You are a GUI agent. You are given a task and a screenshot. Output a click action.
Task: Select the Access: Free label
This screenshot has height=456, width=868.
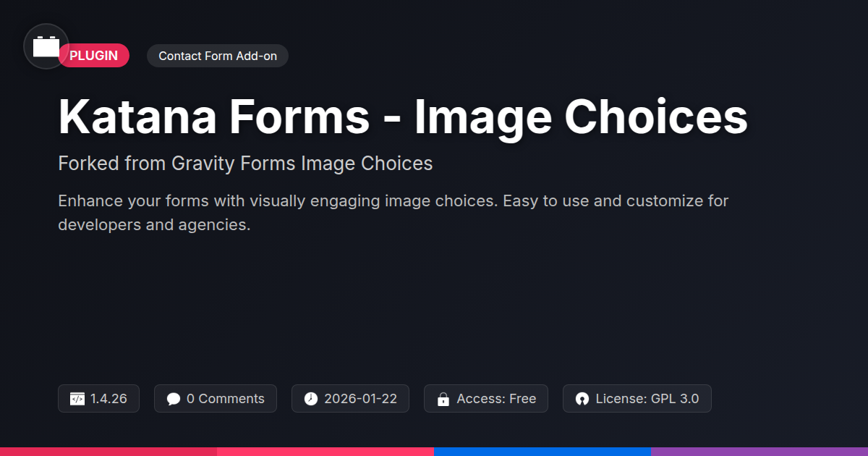click(496, 399)
